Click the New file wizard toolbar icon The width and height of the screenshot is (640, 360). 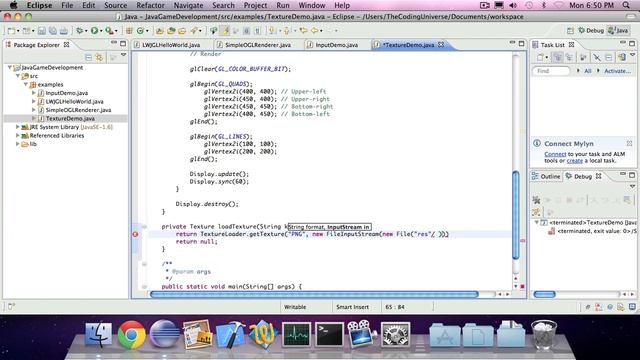pyautogui.click(x=12, y=31)
